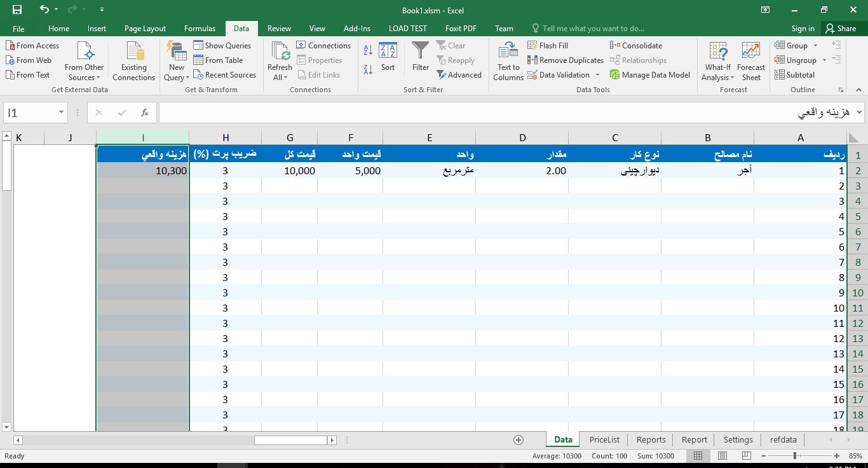Zoom in with plus button
Screen dimensions: 868x468
point(837,456)
